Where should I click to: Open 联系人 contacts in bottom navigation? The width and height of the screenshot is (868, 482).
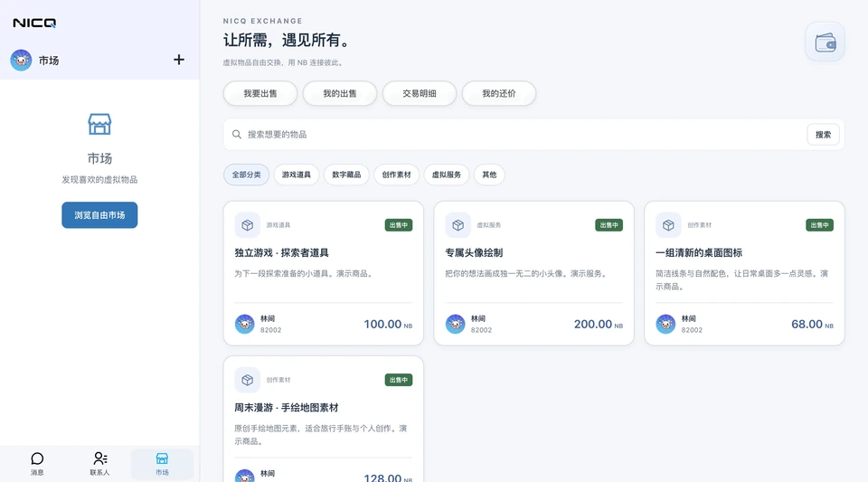tap(99, 464)
